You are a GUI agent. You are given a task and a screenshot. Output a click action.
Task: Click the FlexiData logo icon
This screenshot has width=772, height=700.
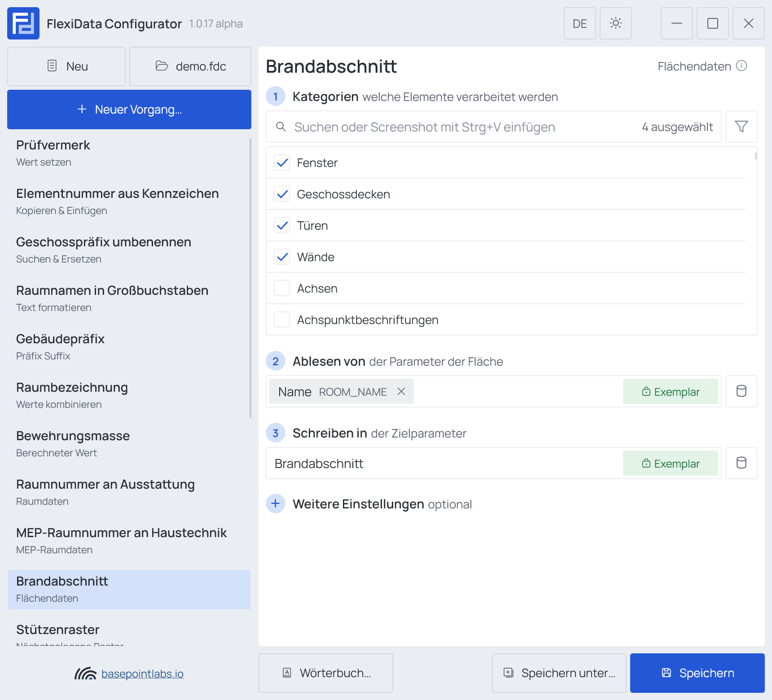click(23, 23)
